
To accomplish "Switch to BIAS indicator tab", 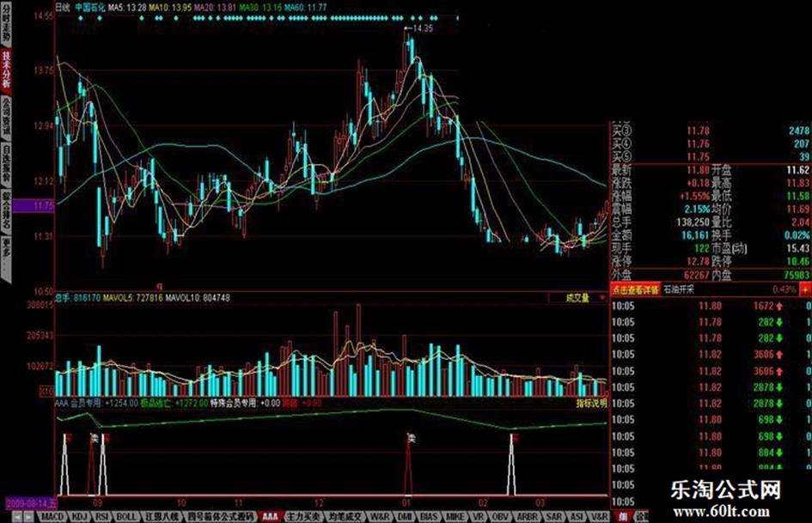I will coord(430,517).
